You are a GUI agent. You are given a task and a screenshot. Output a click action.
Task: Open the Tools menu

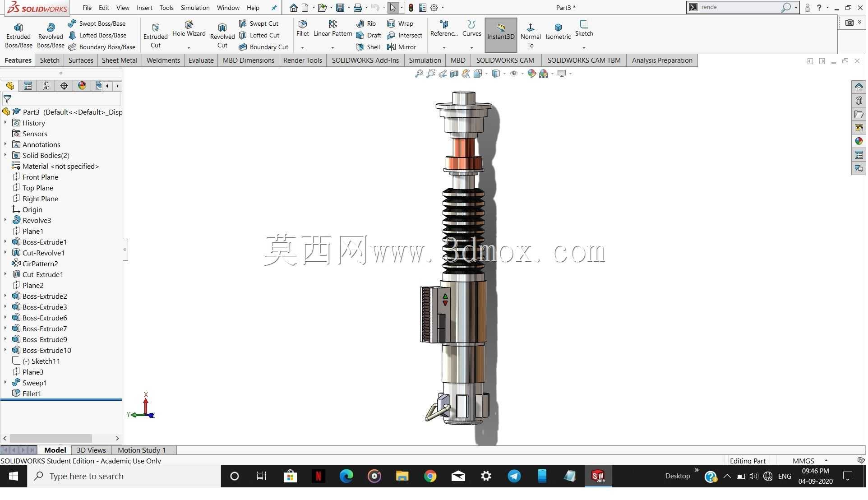166,8
